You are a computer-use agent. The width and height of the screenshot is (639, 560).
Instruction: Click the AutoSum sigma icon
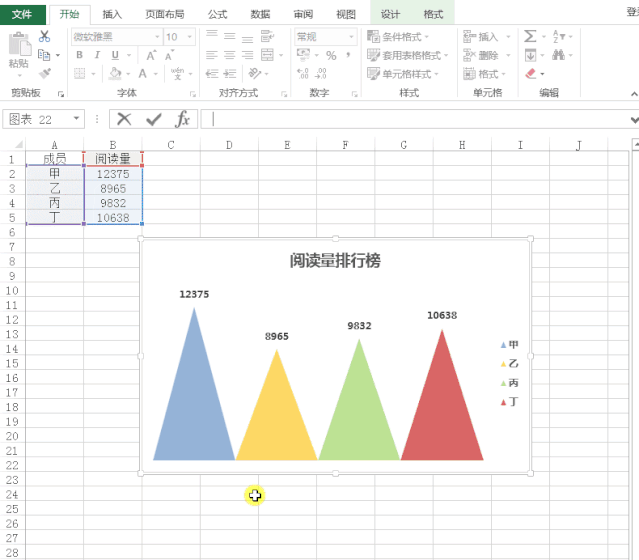pyautogui.click(x=530, y=36)
